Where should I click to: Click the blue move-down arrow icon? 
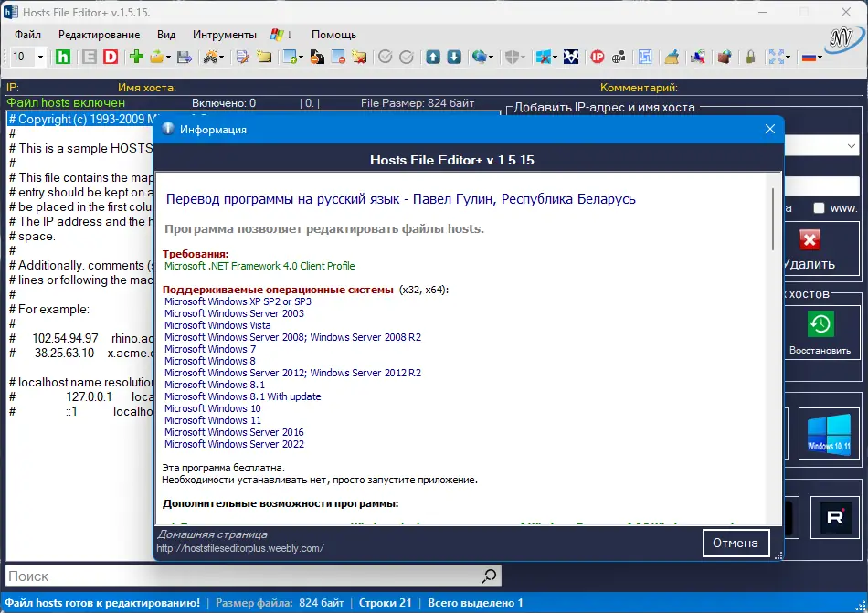coord(454,57)
